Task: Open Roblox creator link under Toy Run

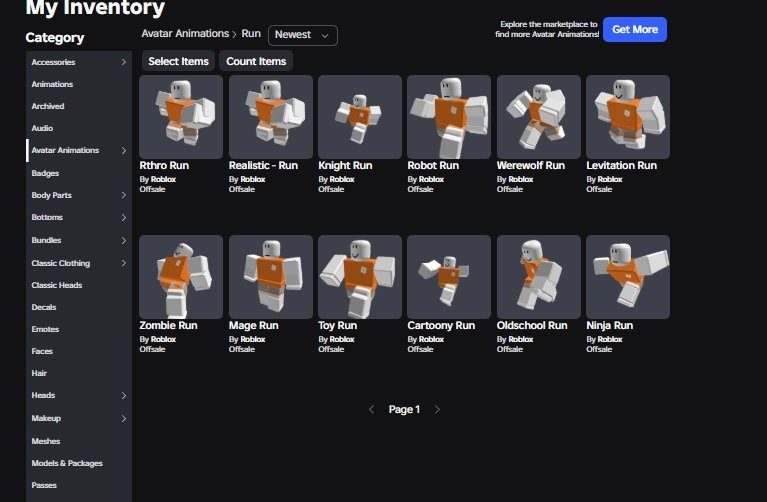Action: [342, 339]
